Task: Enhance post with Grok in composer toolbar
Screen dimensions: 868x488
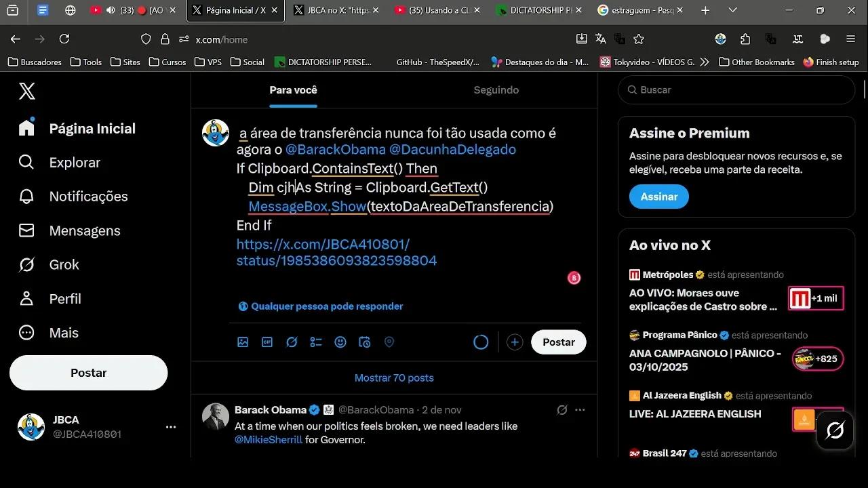Action: point(292,342)
